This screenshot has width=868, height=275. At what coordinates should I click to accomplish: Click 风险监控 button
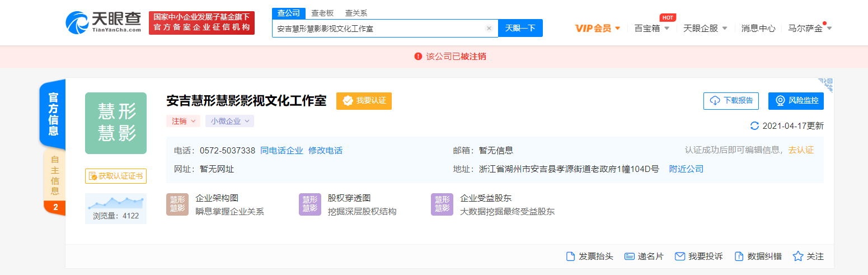(796, 101)
